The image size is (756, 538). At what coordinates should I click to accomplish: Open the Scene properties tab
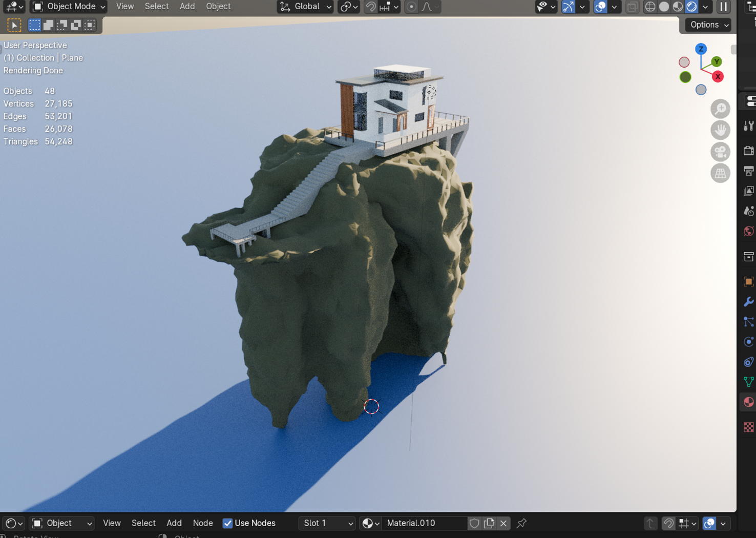point(749,211)
